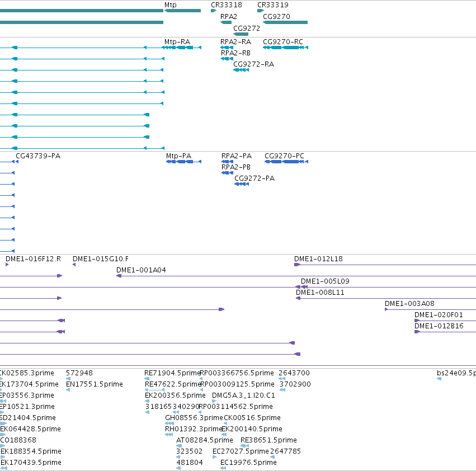The width and height of the screenshot is (476, 471).
Task: Click the EST labeled 323502
Action: click(178, 458)
